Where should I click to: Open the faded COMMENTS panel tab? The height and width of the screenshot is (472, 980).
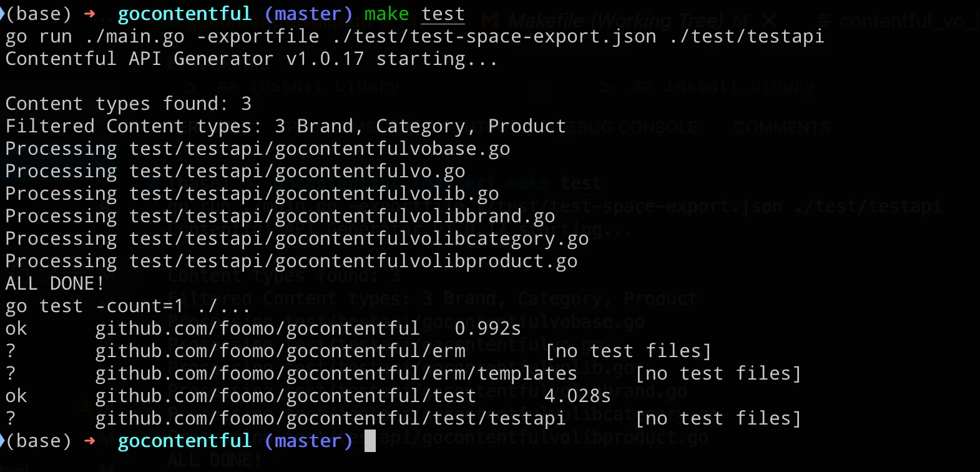tap(782, 127)
